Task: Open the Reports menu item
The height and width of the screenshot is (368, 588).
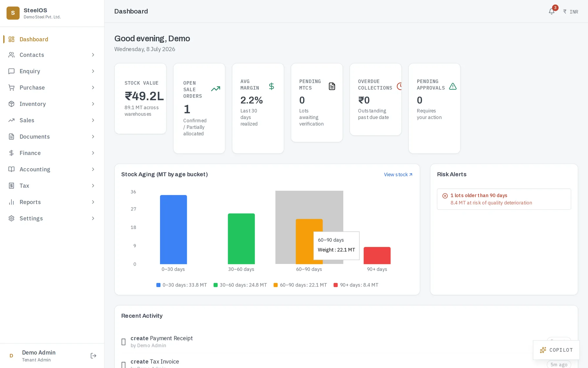Action: coord(52,202)
